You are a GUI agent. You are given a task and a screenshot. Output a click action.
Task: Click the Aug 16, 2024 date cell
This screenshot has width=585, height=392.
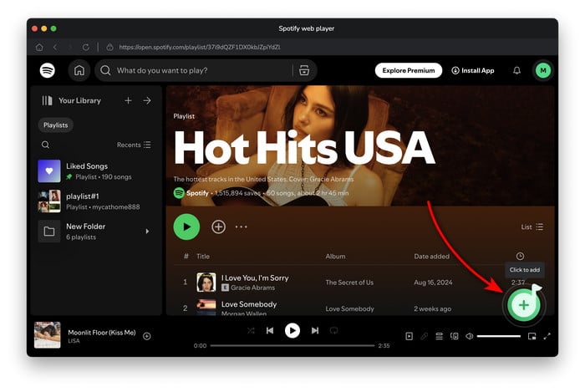click(x=433, y=283)
